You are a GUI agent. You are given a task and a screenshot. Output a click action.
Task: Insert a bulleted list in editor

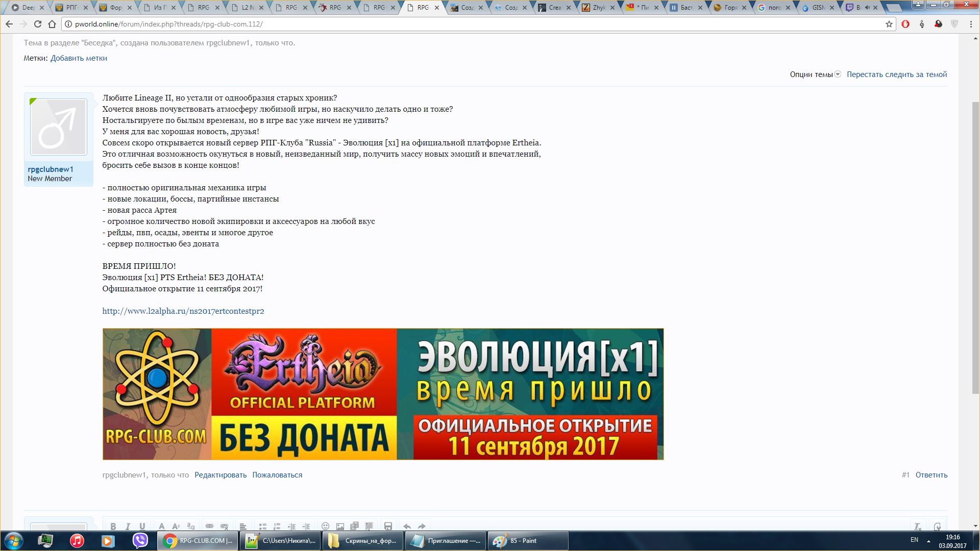click(262, 526)
